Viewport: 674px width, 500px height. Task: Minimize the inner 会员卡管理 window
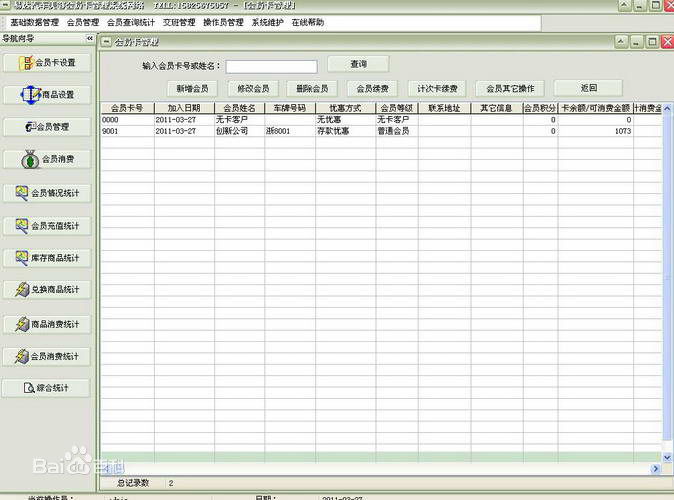coord(636,42)
